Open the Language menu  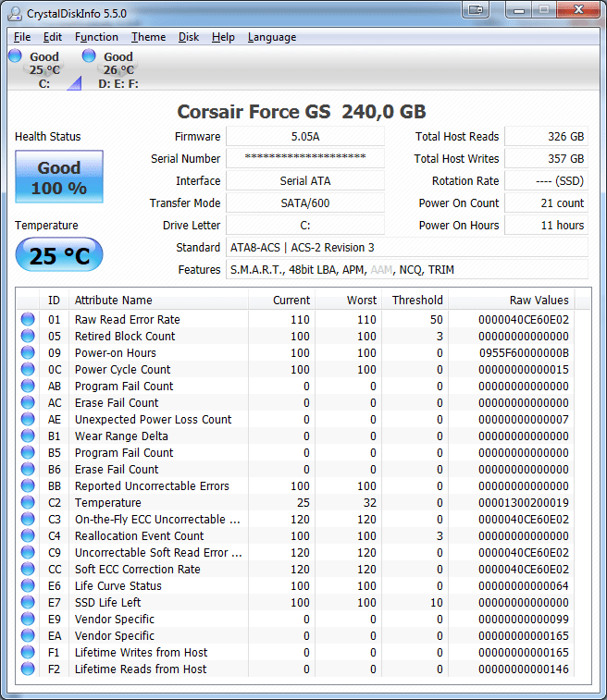coord(272,37)
